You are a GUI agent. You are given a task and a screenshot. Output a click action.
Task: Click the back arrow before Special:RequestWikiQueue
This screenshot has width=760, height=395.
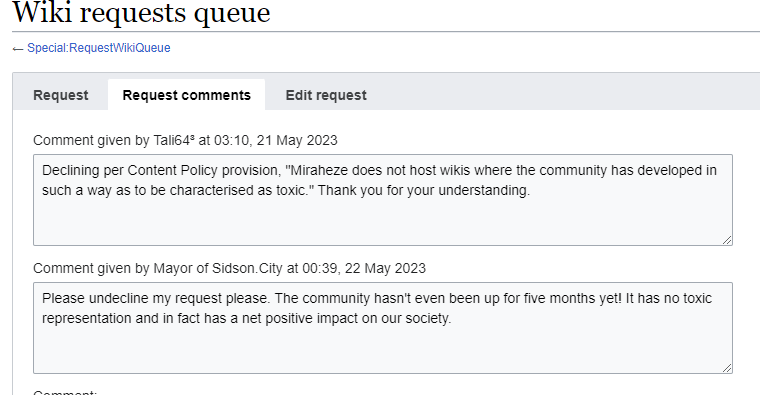(x=18, y=49)
